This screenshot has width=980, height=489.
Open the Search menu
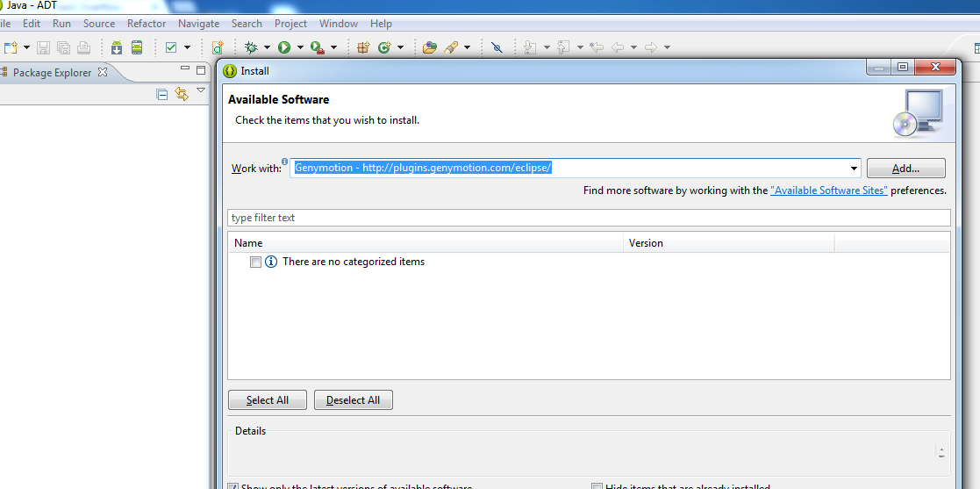(x=247, y=24)
